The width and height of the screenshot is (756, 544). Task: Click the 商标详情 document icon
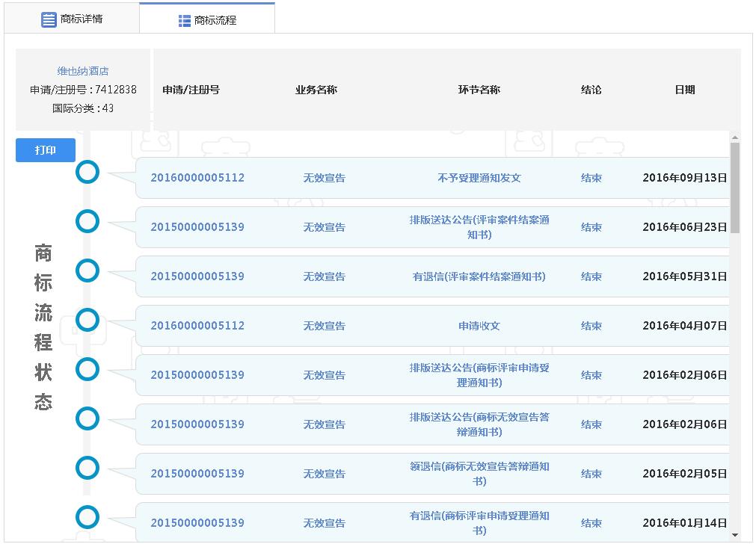pos(49,20)
